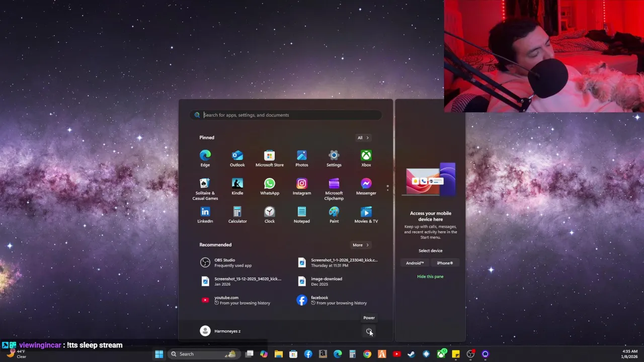Launch Messenger

click(x=366, y=187)
